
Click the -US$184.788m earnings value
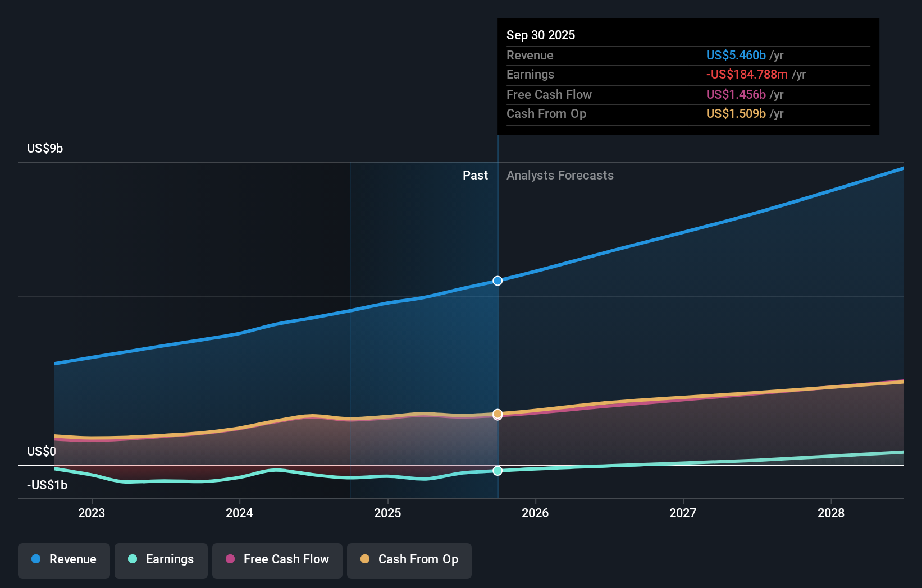(747, 74)
